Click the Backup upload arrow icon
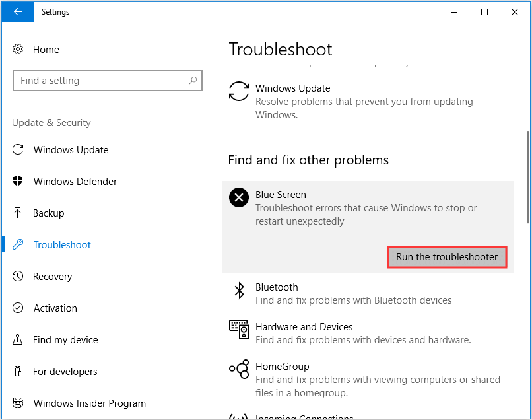532x420 pixels. click(x=18, y=213)
